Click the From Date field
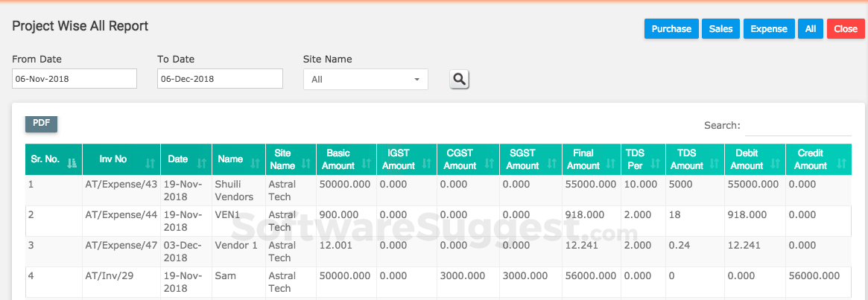 click(x=75, y=79)
